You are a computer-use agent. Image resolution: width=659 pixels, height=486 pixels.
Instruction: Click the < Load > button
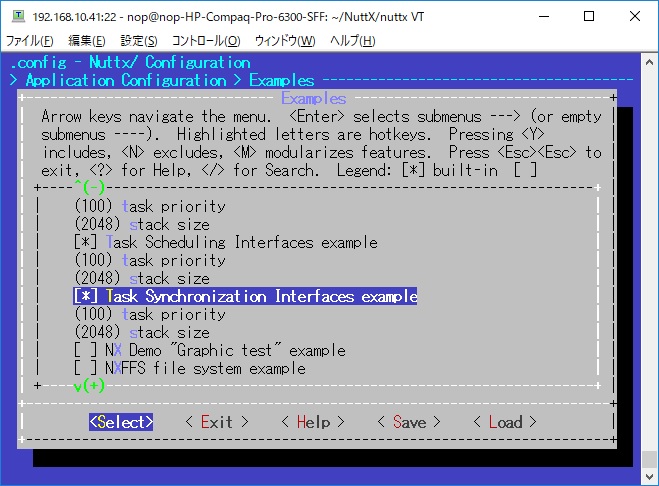505,422
